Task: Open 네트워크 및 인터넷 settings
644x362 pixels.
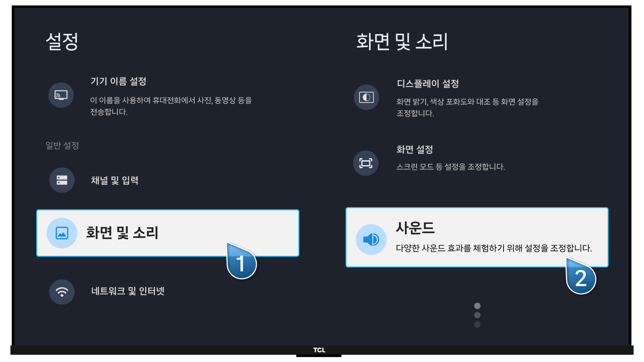Action: point(127,291)
